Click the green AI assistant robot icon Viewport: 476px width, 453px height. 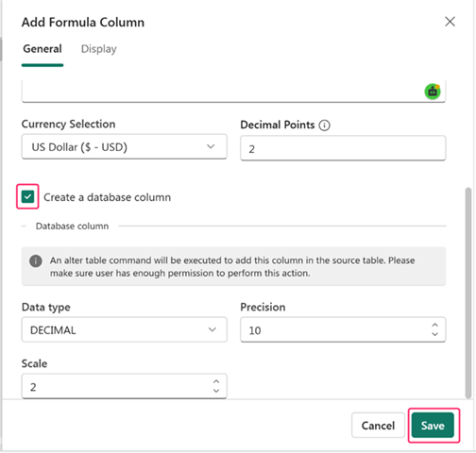[433, 92]
